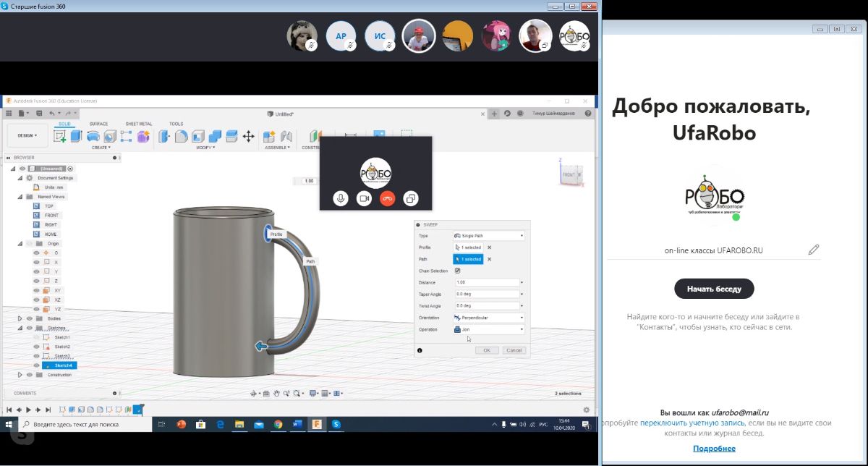Open PowerPoint from the taskbar
The height and width of the screenshot is (466, 868).
(x=182, y=425)
